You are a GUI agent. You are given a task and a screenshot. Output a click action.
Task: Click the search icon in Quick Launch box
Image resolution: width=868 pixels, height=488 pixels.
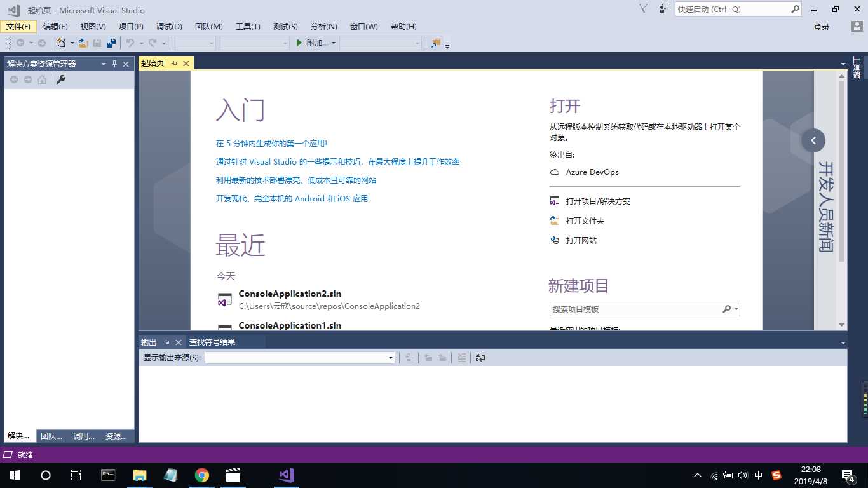point(795,9)
